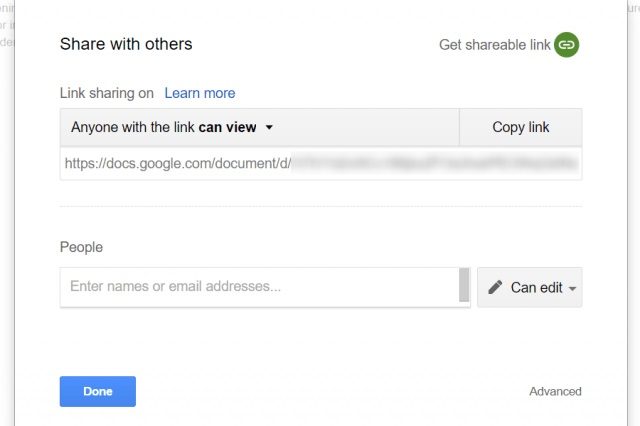Click the pencil icon beside Can edit
Screen dimensions: 640x426
(495, 287)
